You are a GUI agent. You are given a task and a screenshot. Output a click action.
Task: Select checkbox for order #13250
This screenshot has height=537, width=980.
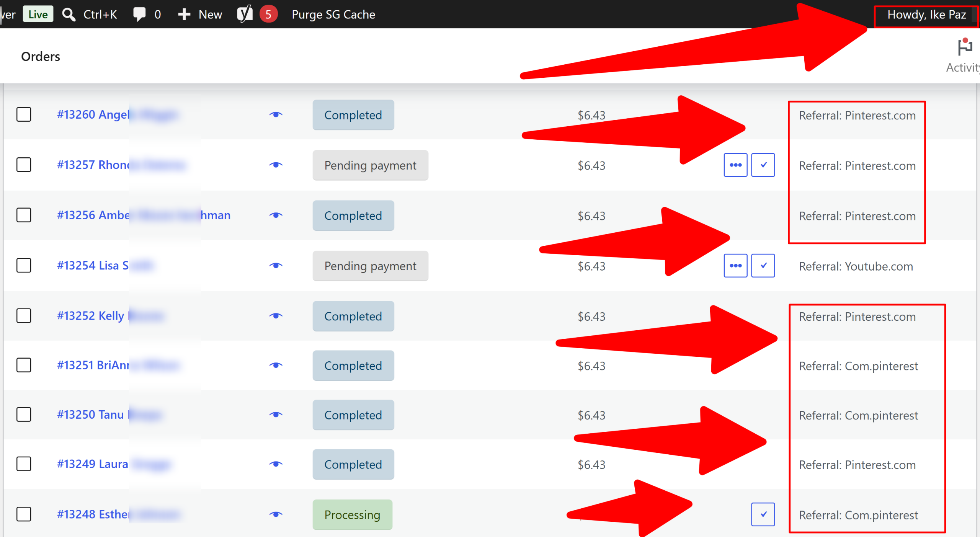24,415
